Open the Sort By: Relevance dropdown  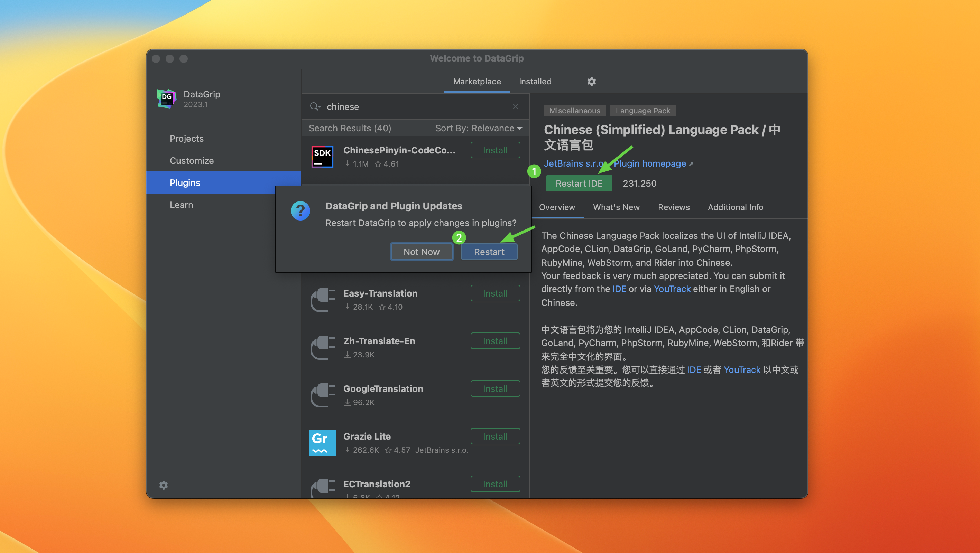479,128
